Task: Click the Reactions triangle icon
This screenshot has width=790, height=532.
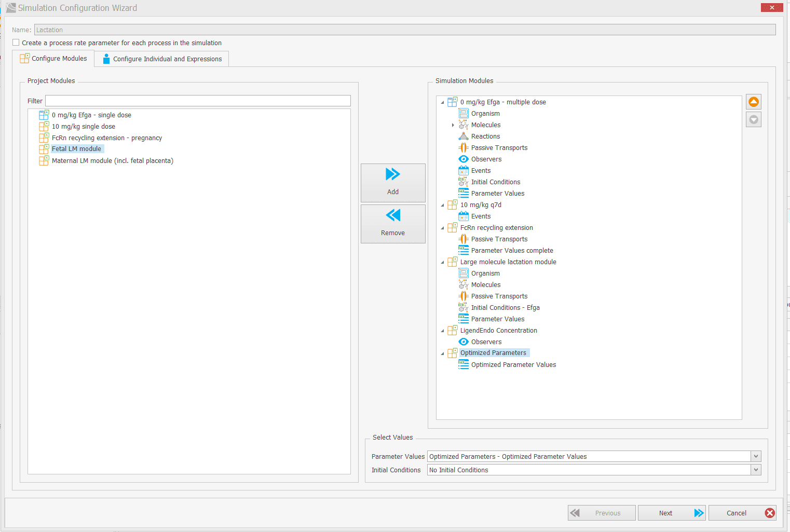Action: coord(464,136)
